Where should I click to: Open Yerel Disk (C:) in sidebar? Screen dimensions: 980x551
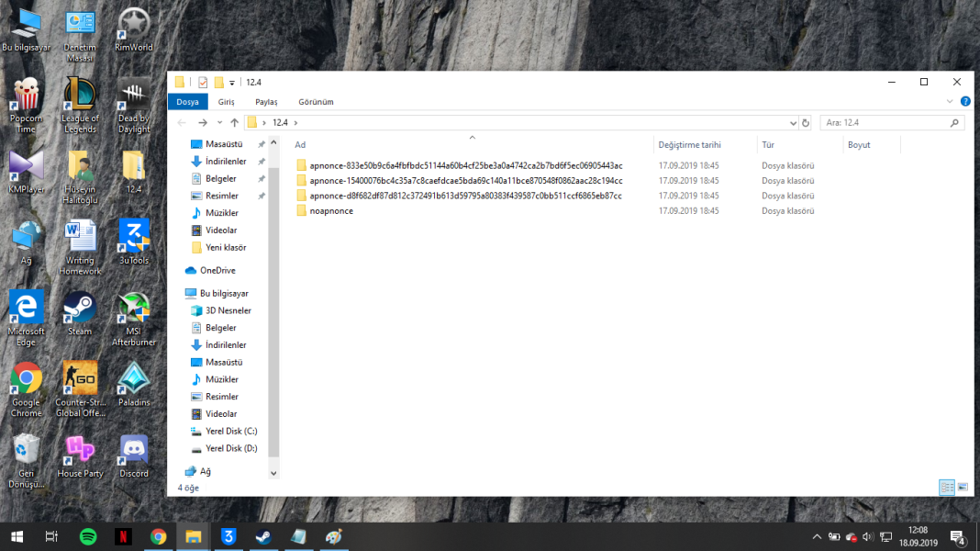230,431
